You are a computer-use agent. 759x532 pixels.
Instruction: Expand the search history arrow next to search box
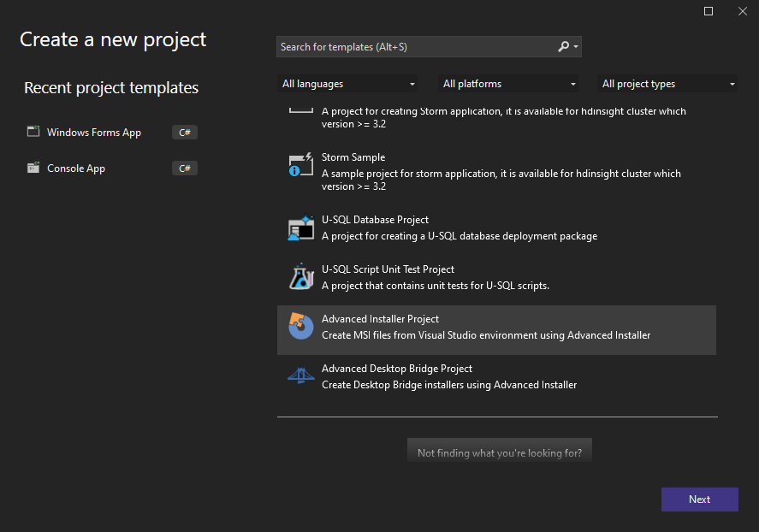tap(576, 47)
